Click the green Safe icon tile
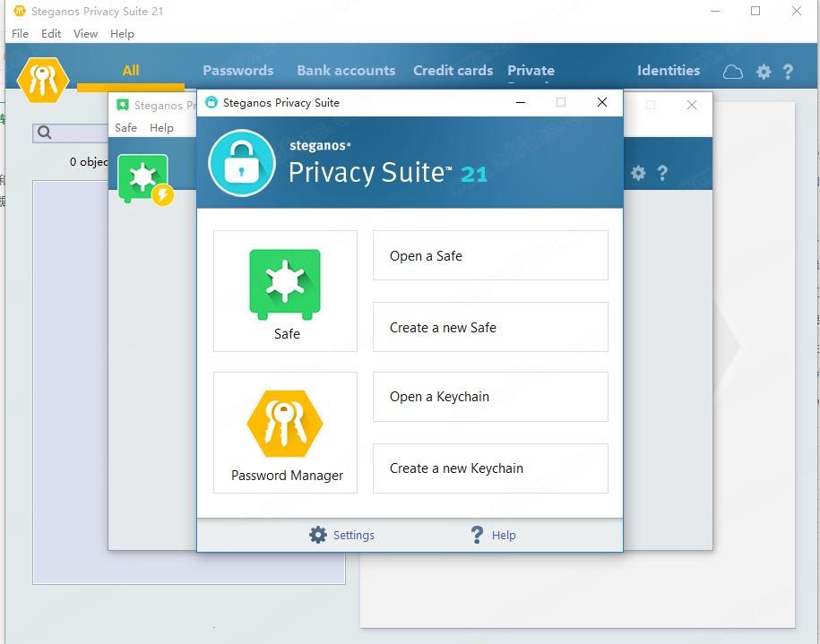The image size is (820, 644). click(x=285, y=290)
